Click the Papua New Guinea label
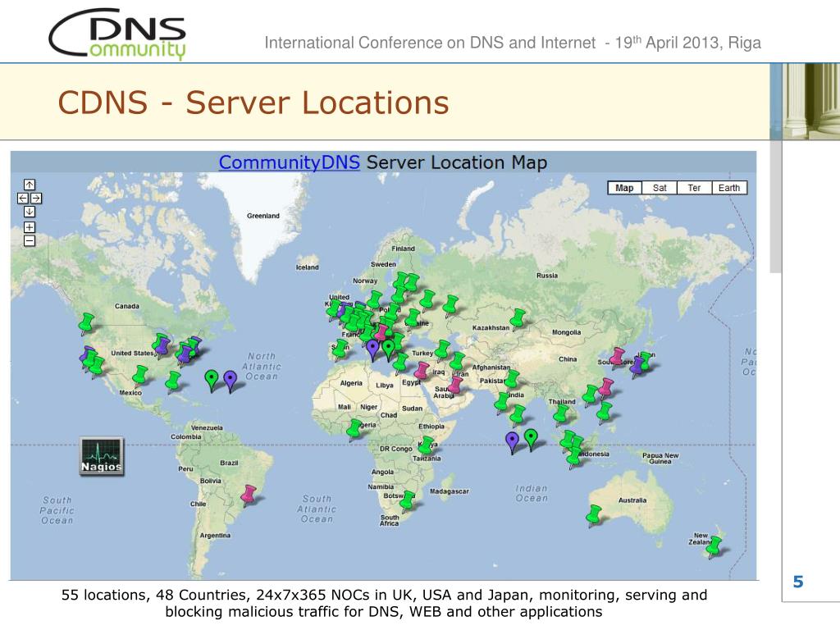 [660, 459]
